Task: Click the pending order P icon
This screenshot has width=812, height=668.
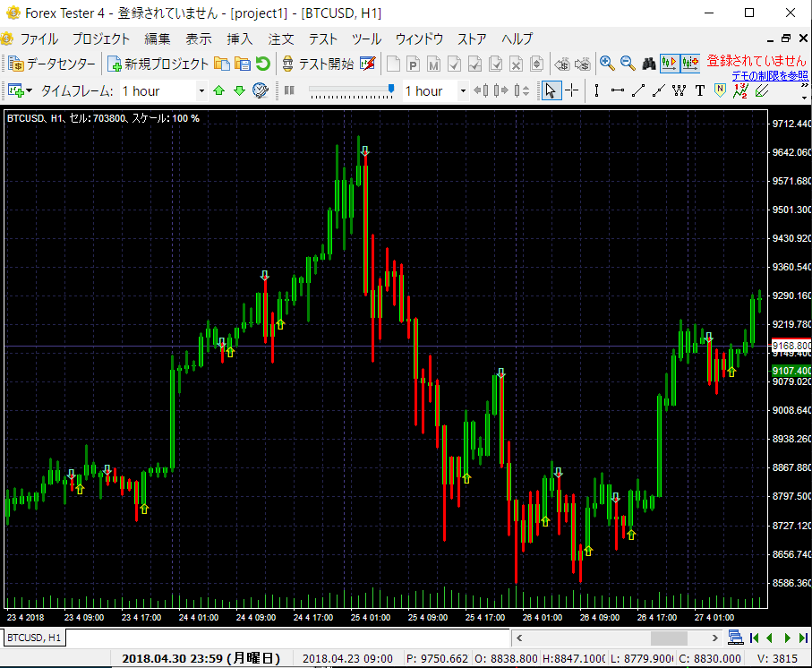Action: [x=414, y=64]
